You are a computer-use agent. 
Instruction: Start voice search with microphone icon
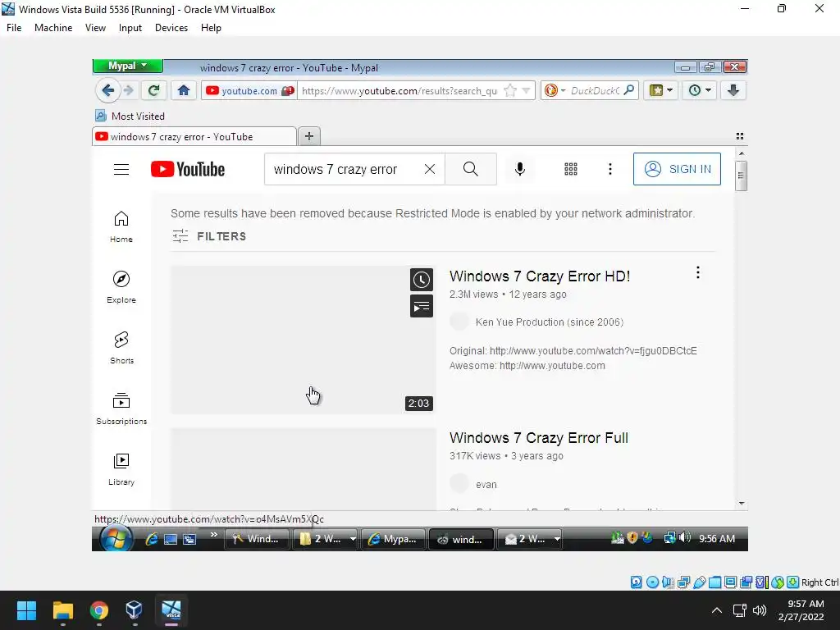[519, 169]
